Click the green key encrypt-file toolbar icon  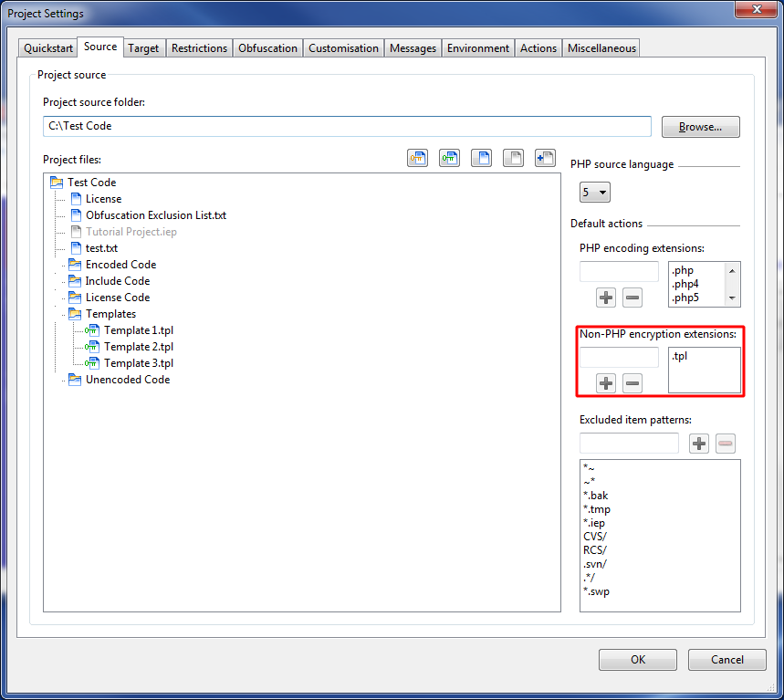[x=449, y=158]
